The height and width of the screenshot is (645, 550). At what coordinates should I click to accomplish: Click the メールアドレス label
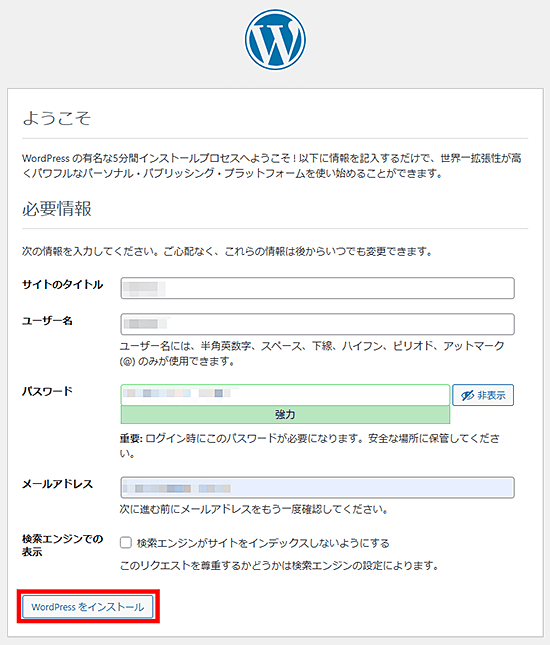coord(58,484)
